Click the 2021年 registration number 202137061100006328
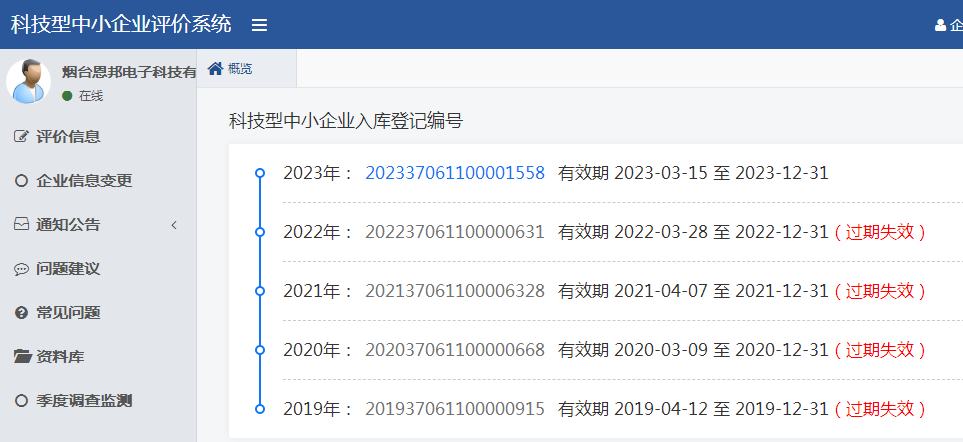Viewport: 963px width, 442px height. point(455,291)
